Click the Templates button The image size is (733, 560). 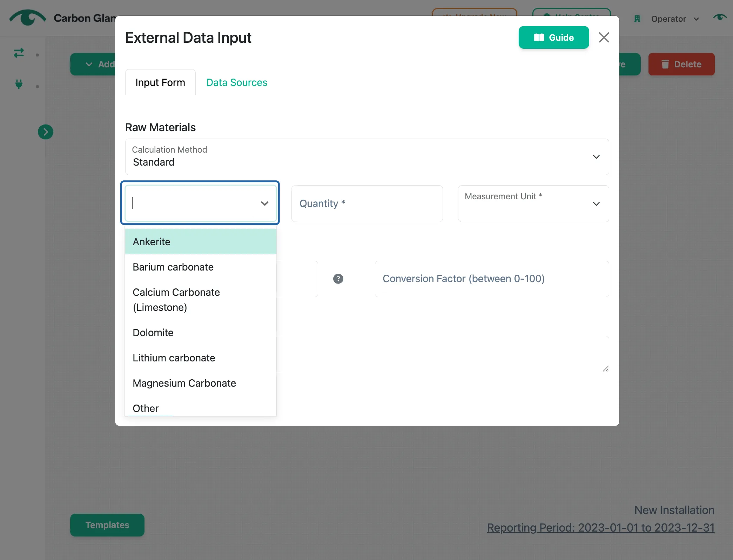click(107, 525)
